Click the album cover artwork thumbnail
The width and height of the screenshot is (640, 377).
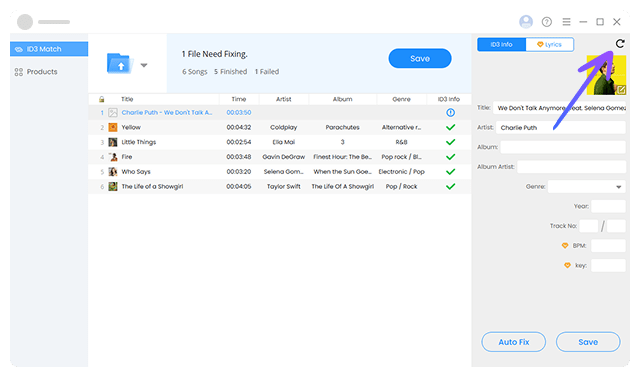[606, 75]
